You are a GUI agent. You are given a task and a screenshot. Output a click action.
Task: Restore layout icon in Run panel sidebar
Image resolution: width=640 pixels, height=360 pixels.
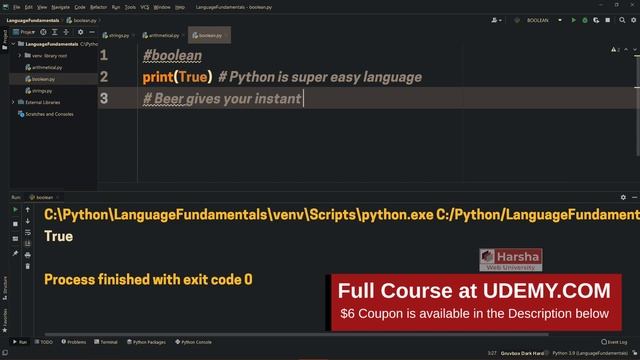click(x=15, y=239)
